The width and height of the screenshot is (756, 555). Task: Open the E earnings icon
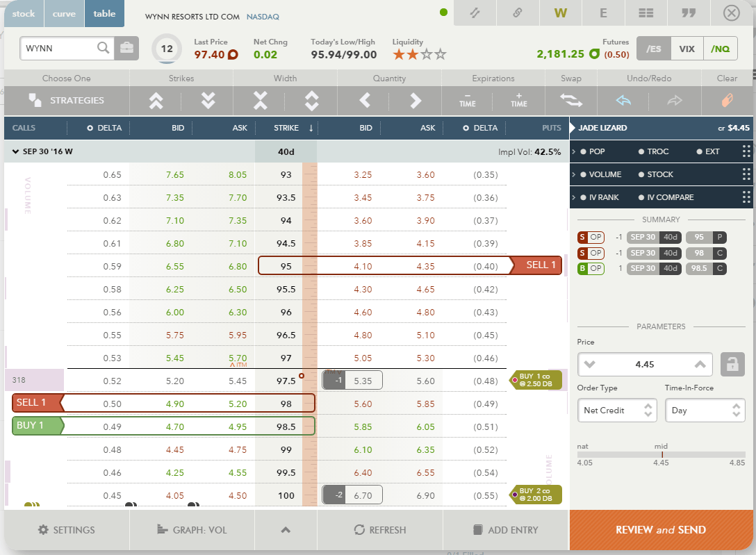click(603, 13)
